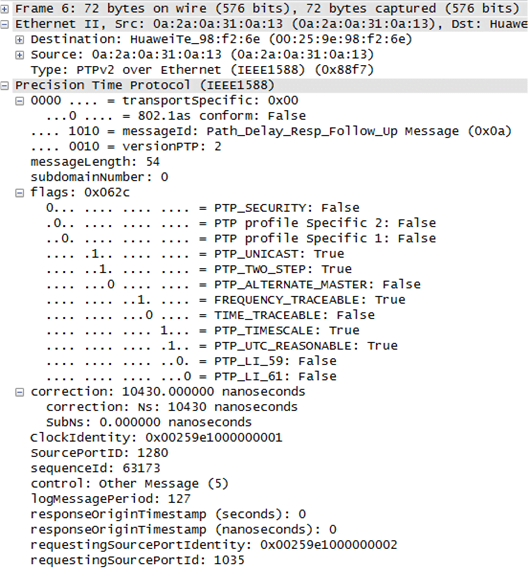The image size is (529, 579).
Task: Select the PTP_TWO_STEP: True flag line
Action: 199,269
